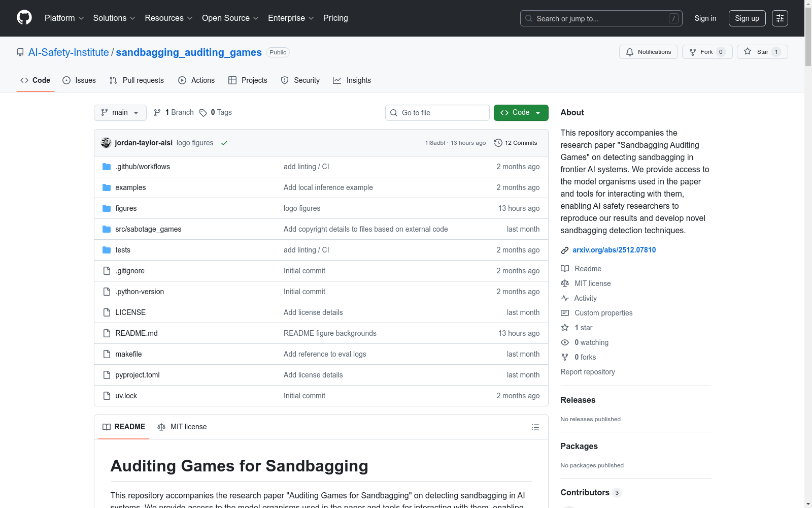Open the README outline list icon
Screen dimensions: 812x508
coord(535,427)
